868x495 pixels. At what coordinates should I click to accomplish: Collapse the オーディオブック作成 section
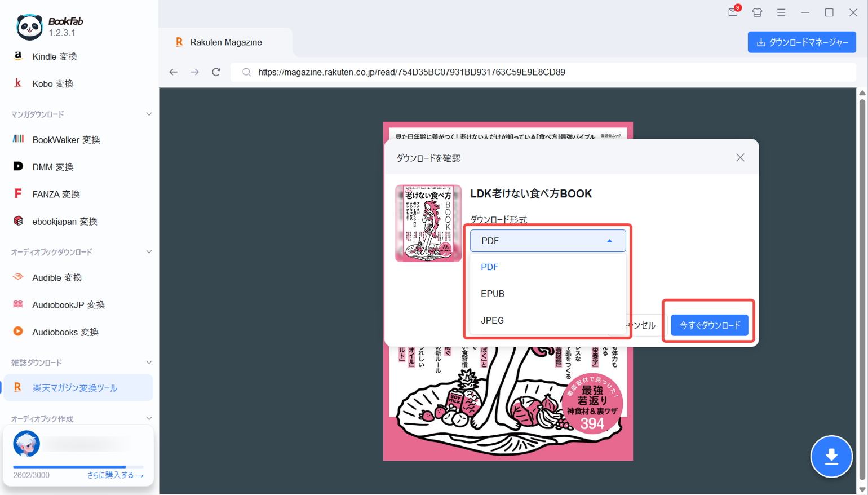pos(149,418)
